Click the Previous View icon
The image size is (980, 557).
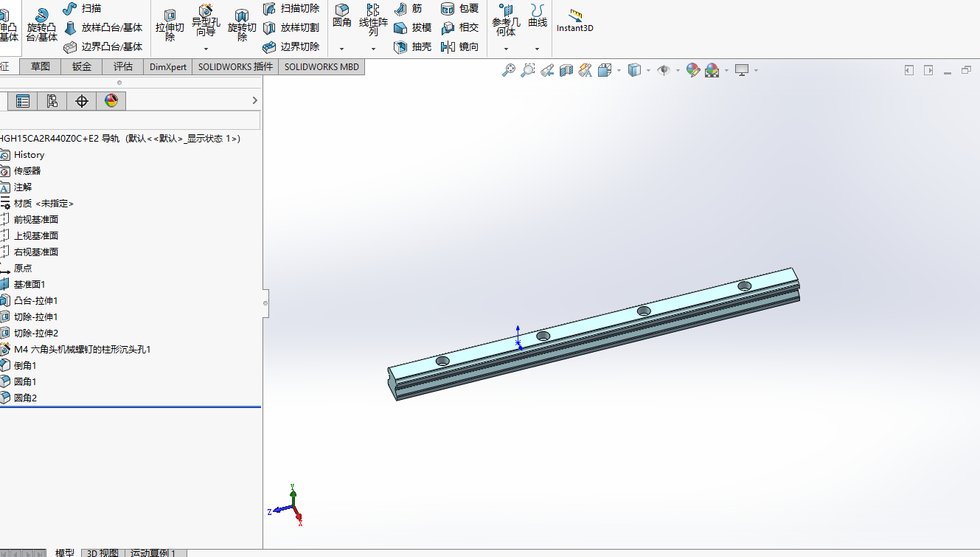coord(547,70)
